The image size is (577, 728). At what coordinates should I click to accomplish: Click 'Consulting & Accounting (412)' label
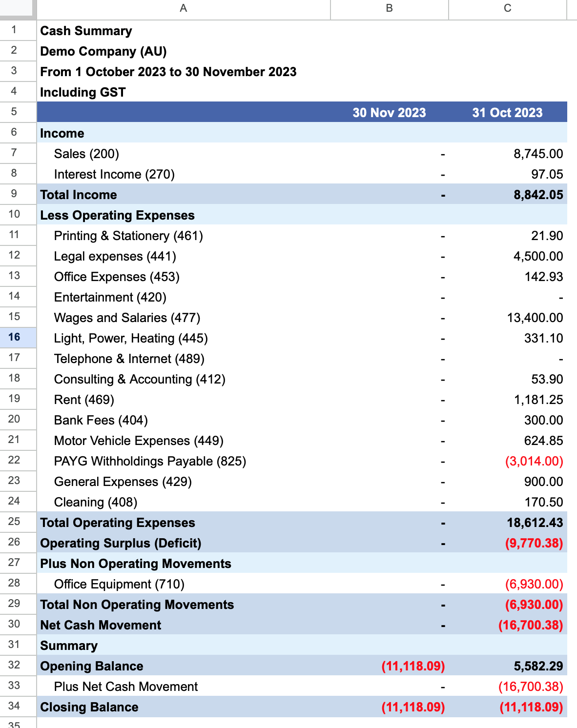click(140, 379)
